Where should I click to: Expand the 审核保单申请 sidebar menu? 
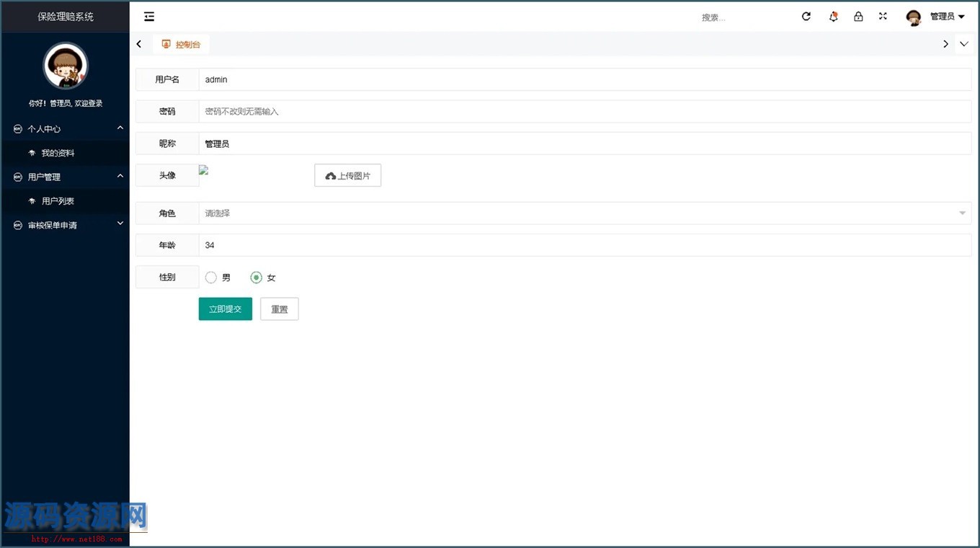pos(65,225)
